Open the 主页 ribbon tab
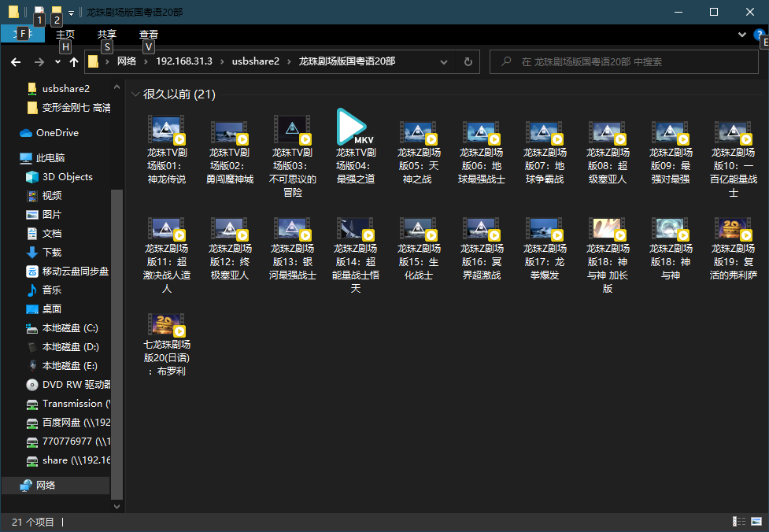The height and width of the screenshot is (532, 769). coord(65,34)
